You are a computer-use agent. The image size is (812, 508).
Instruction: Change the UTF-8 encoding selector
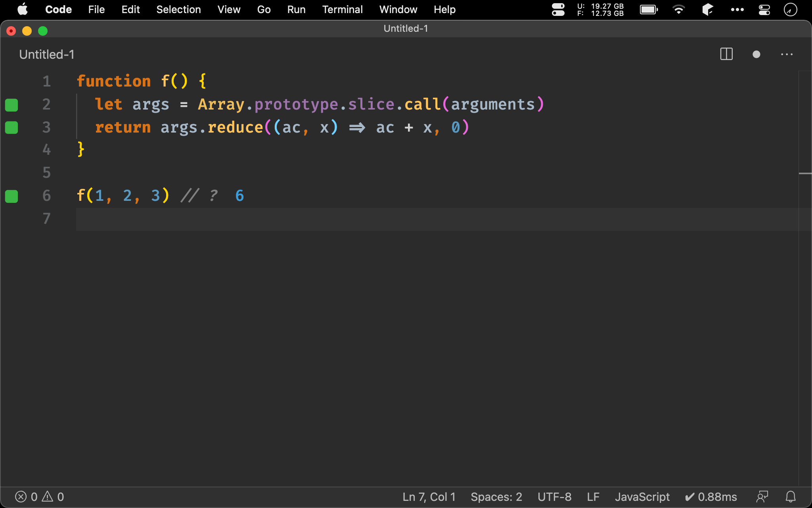pos(554,496)
